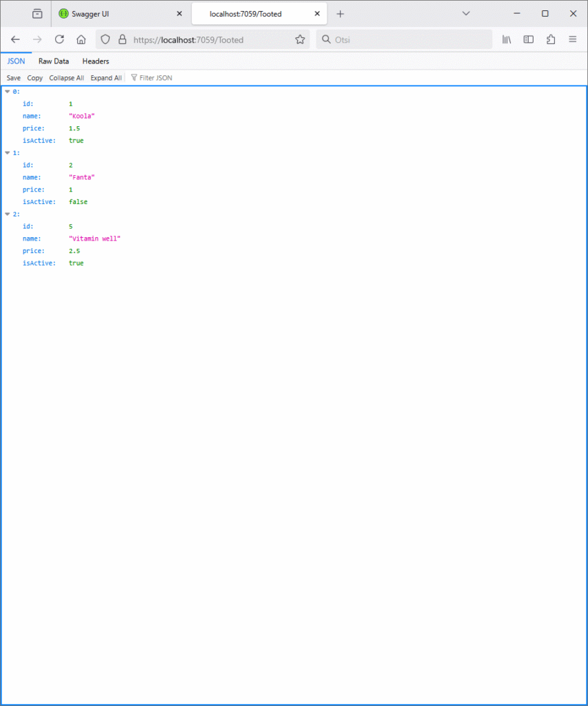Image resolution: width=588 pixels, height=706 pixels.
Task: Click the Back navigation arrow
Action: click(x=15, y=40)
